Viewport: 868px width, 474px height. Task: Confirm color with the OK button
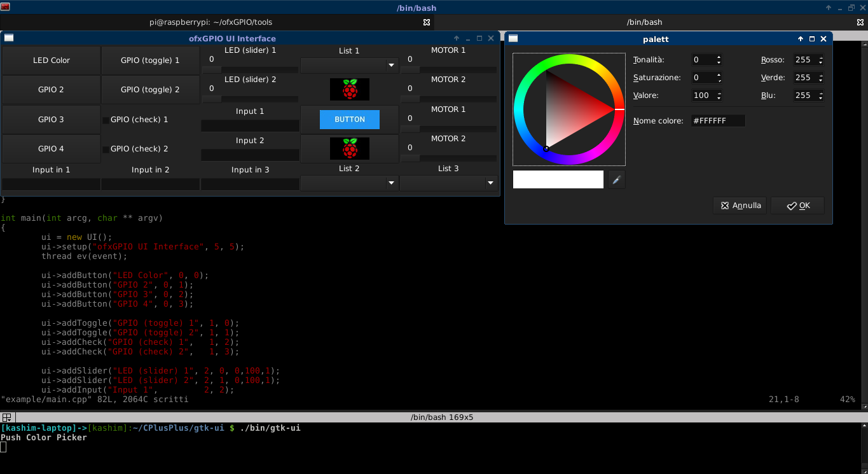coord(797,206)
